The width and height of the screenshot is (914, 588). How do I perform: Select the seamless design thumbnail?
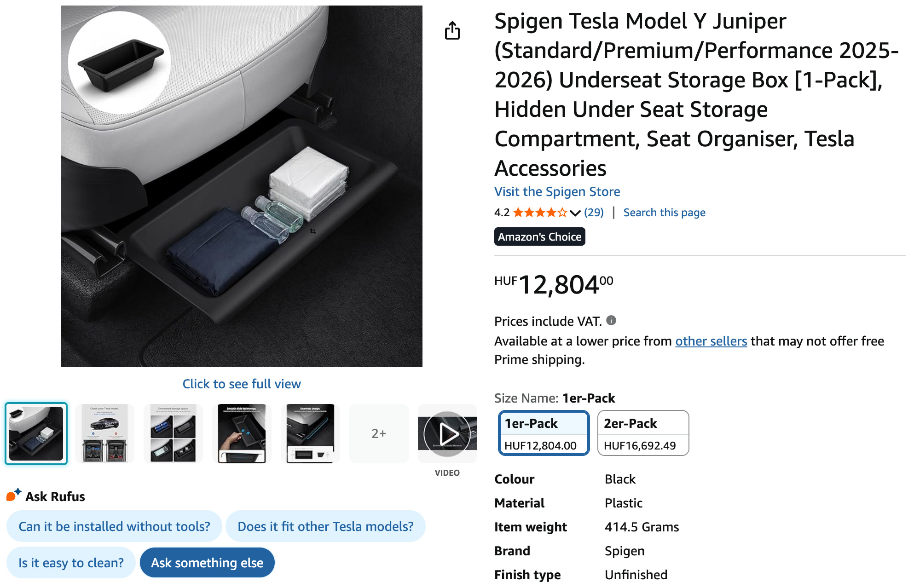tap(310, 433)
